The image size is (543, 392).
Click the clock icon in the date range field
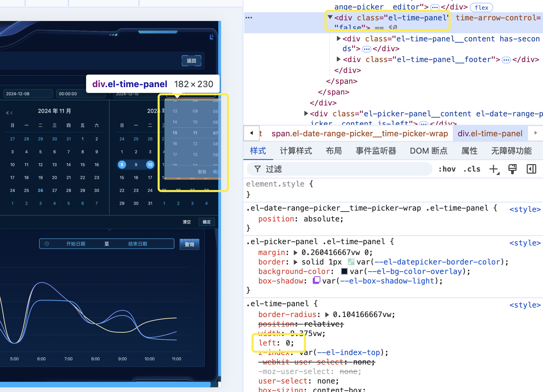click(x=47, y=243)
